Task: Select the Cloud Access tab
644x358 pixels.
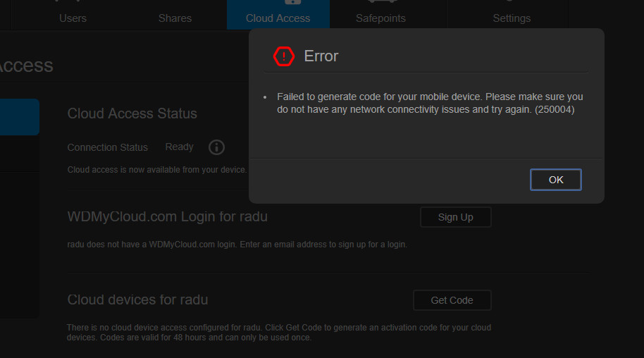Action: (278, 15)
